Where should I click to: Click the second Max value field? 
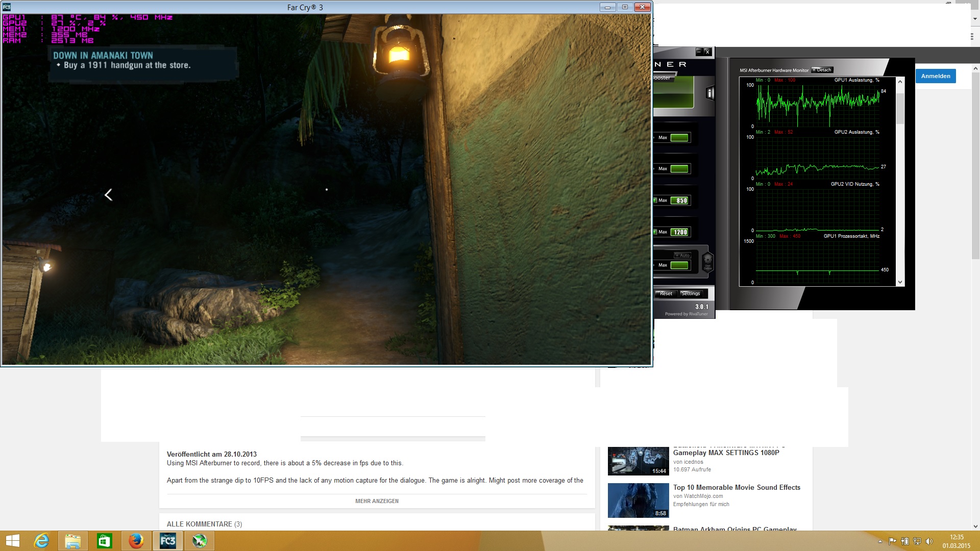(679, 169)
